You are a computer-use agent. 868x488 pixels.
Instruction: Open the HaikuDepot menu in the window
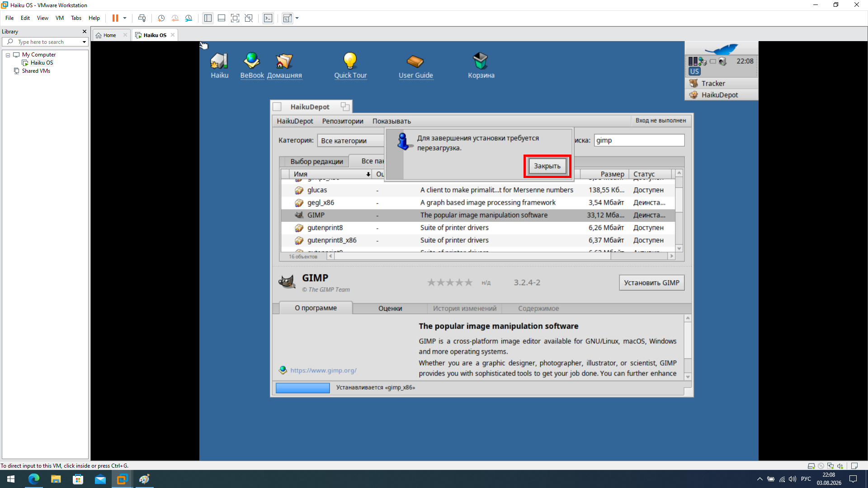(x=295, y=121)
